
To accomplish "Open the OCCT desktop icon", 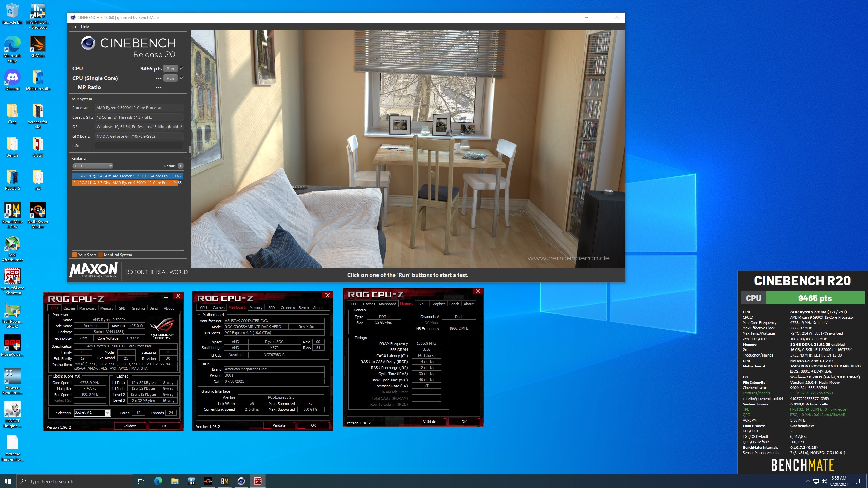I will [38, 146].
